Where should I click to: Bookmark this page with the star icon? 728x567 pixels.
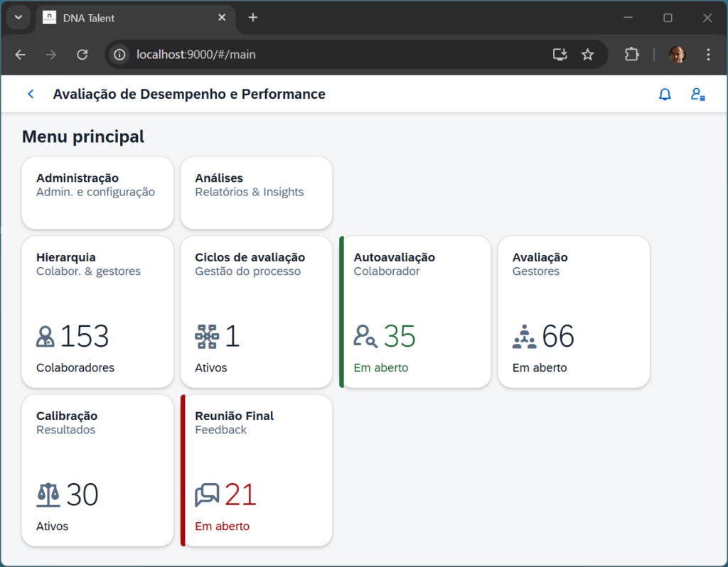point(587,55)
